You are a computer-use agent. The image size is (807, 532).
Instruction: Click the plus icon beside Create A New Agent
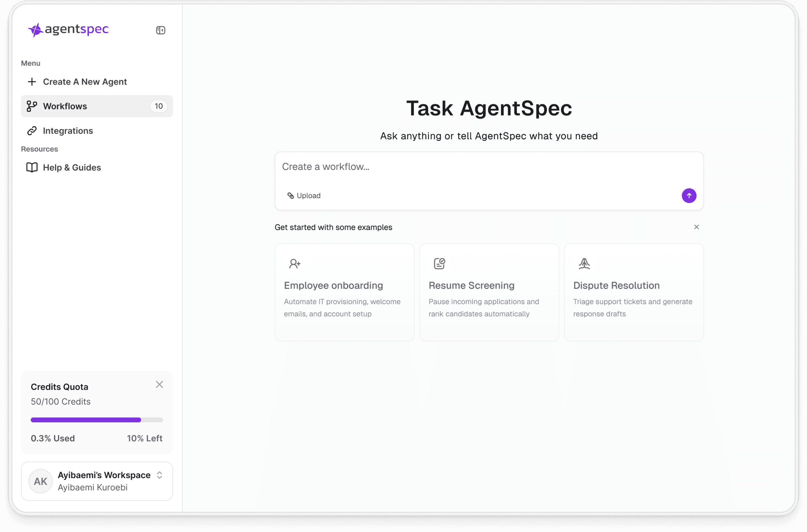click(32, 82)
